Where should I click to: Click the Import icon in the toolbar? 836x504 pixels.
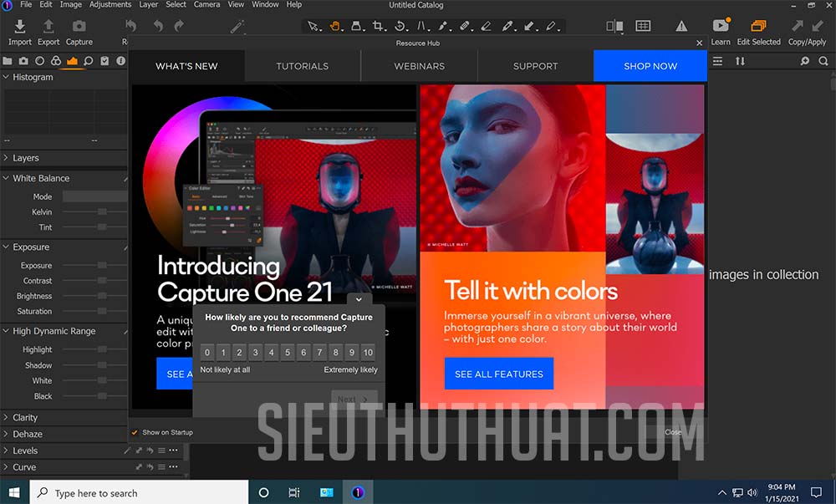click(20, 26)
